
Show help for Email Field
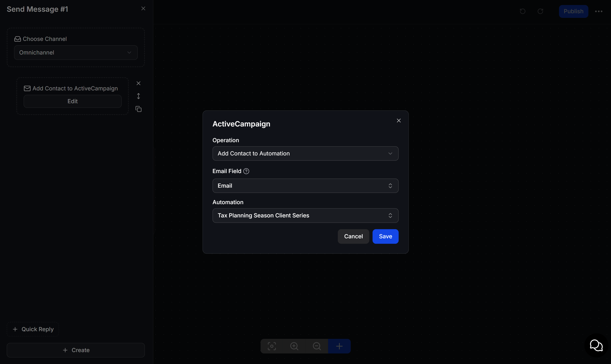click(x=246, y=171)
